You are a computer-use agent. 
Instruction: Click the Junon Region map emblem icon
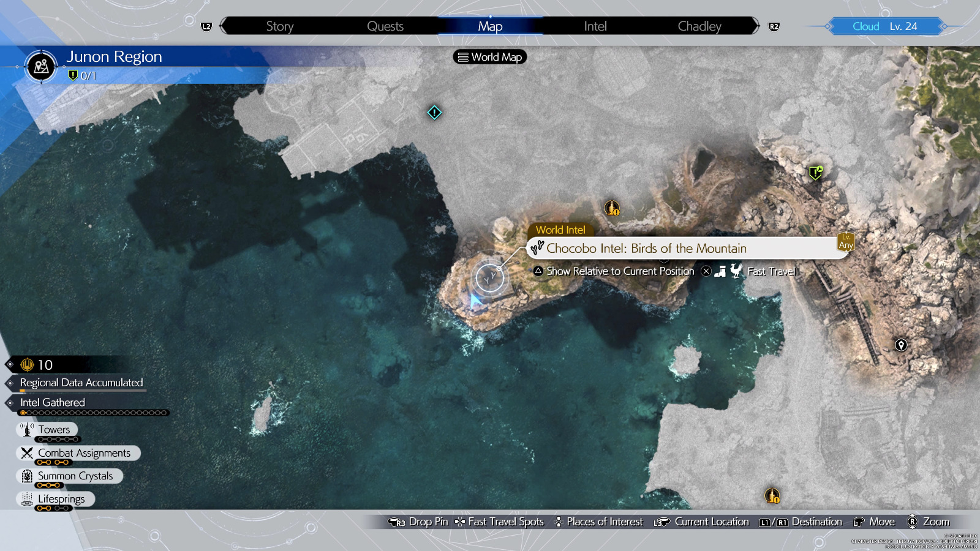click(42, 66)
